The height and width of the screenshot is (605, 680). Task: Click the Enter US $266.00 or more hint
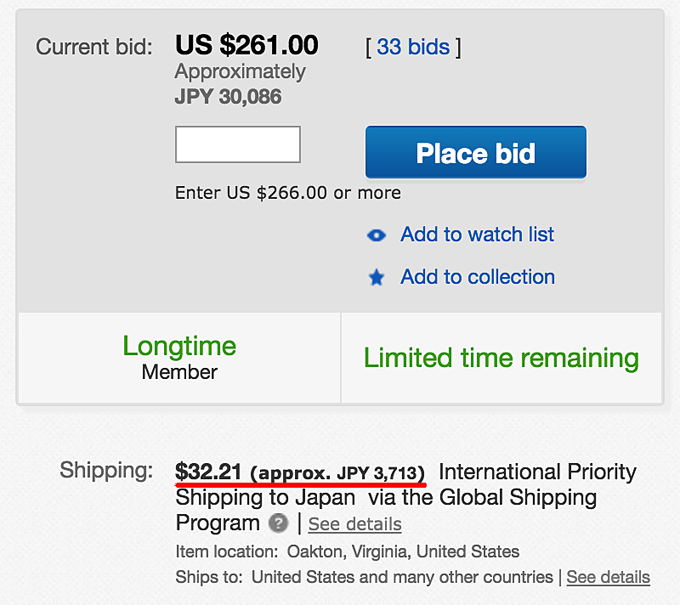tap(288, 193)
